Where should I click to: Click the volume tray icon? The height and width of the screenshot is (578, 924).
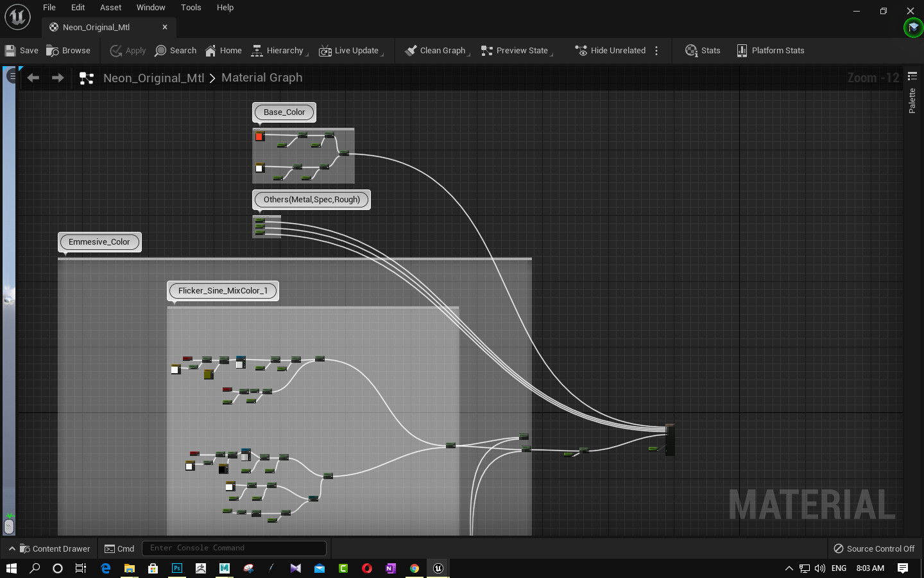coord(819,568)
